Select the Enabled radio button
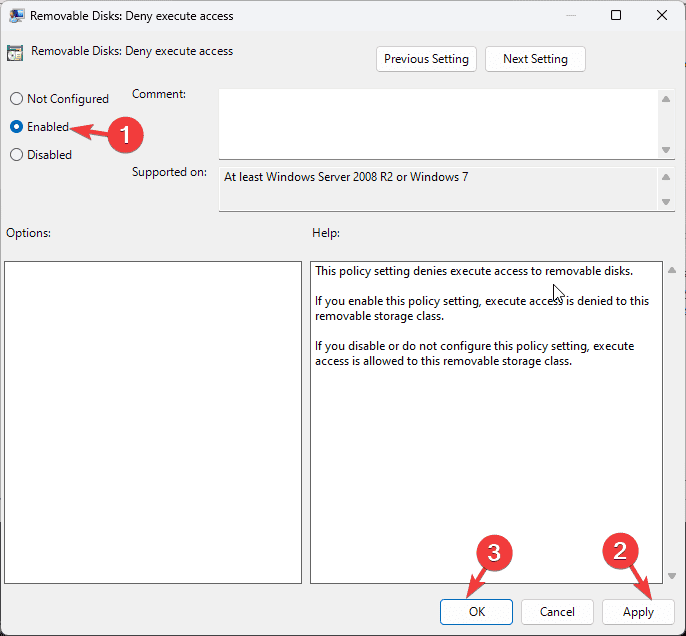Screen dimensions: 686x636 pos(16,127)
